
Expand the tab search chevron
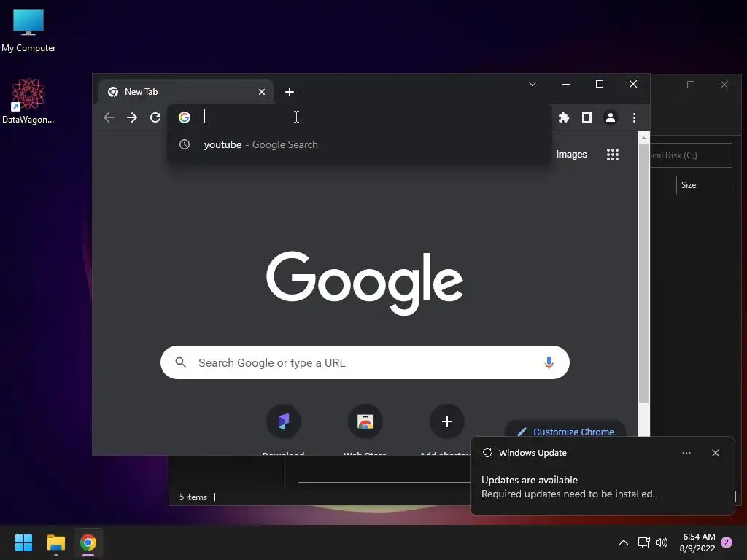[533, 85]
